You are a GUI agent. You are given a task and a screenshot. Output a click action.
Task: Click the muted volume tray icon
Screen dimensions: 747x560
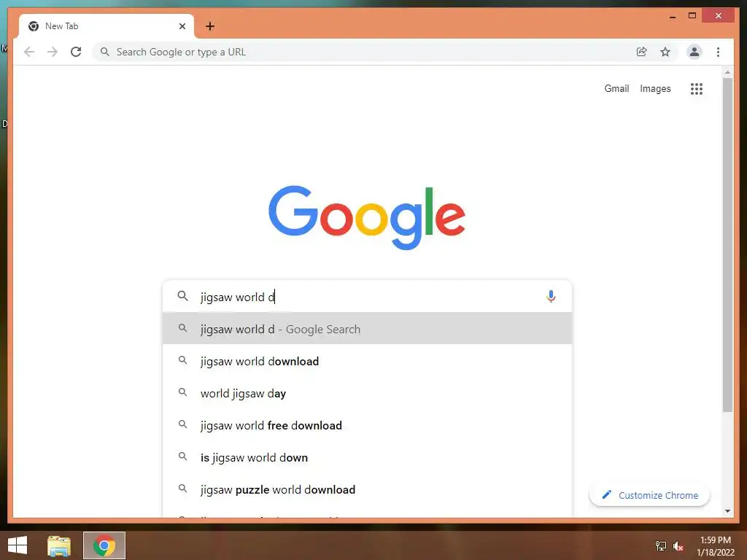point(678,546)
